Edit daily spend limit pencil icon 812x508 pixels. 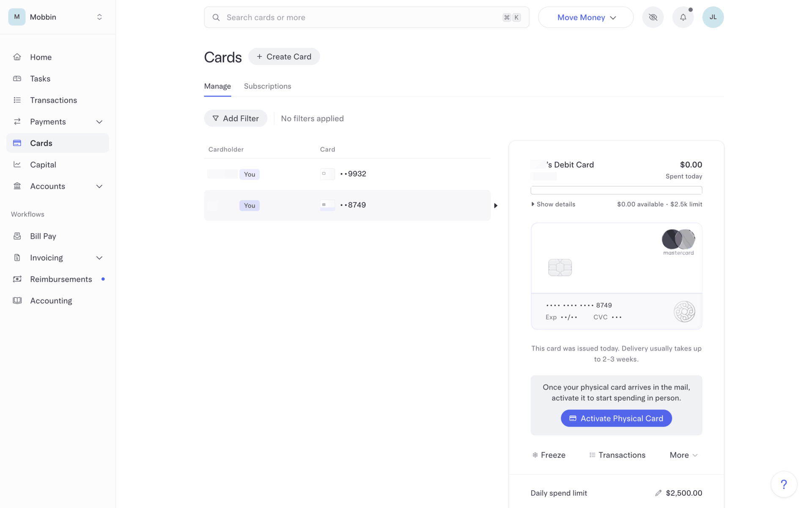point(658,493)
